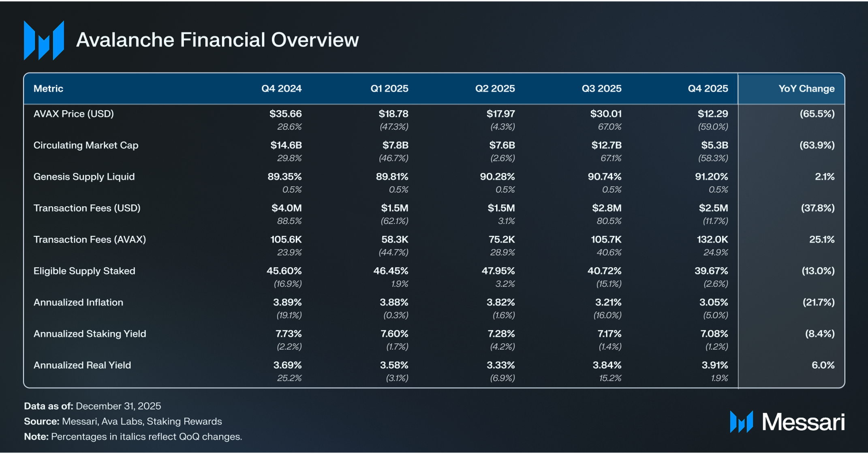Click the YoY Change column header
Viewport: 868px width, 454px height.
[x=806, y=89]
